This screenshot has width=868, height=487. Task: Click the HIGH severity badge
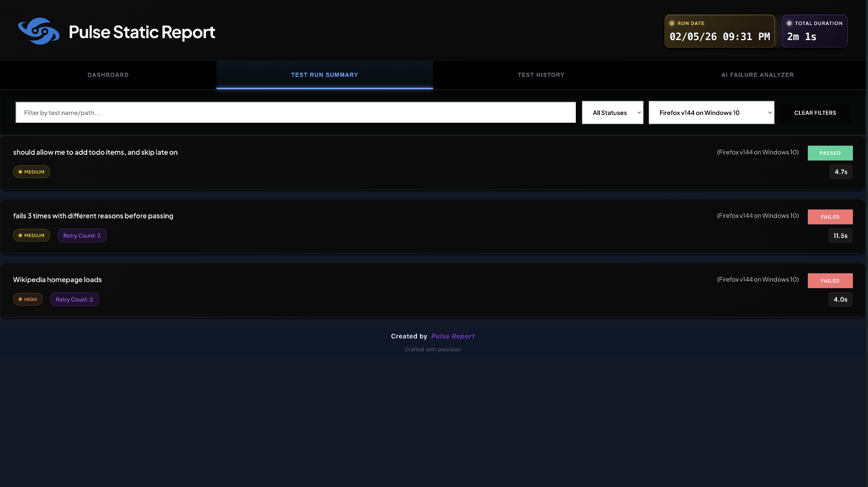click(x=28, y=300)
